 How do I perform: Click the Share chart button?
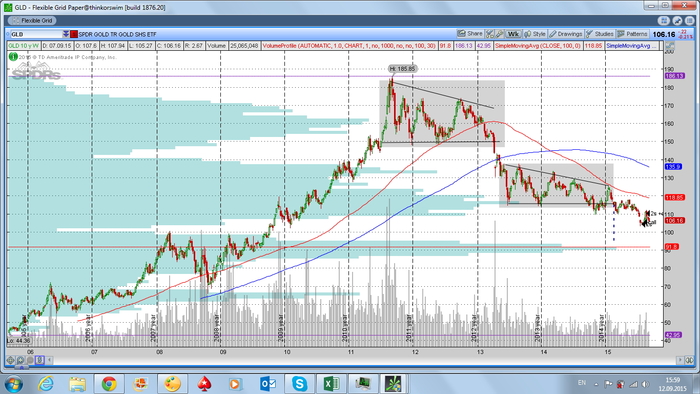[x=470, y=34]
